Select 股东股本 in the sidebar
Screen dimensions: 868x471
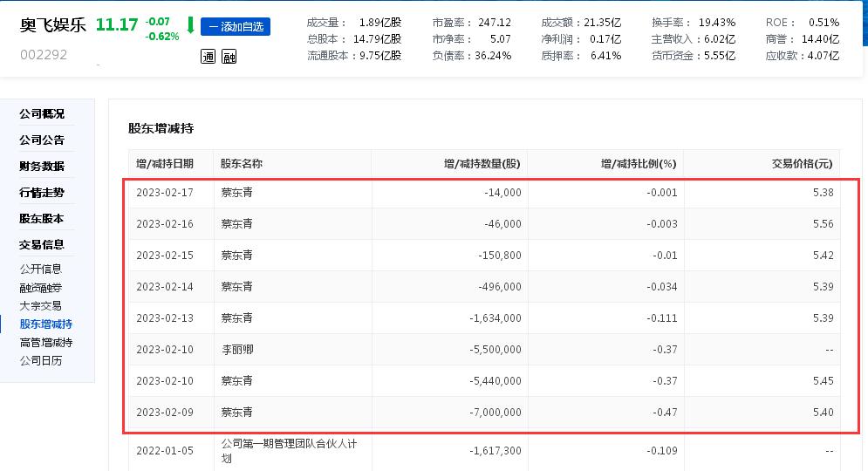(42, 219)
